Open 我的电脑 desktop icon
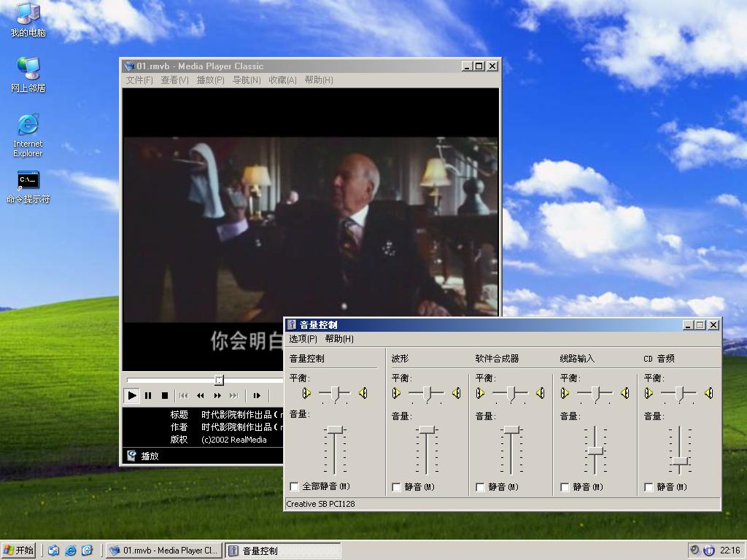The width and height of the screenshot is (747, 560). pos(28,20)
